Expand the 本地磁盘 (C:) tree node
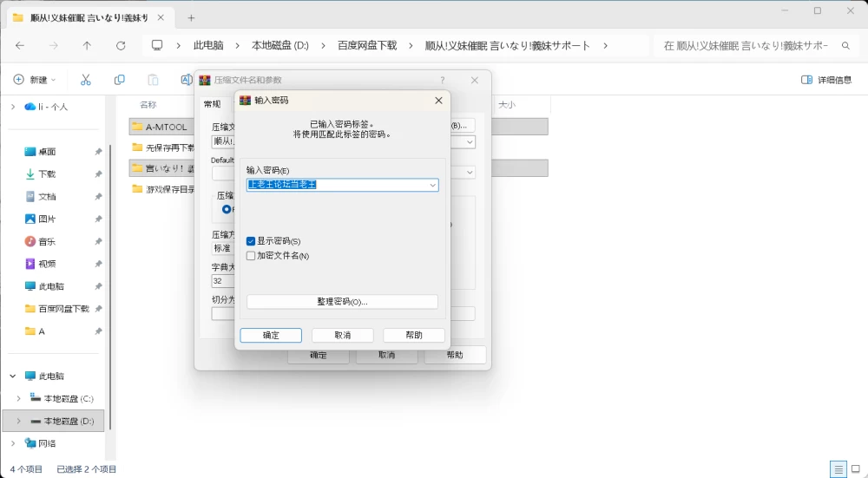 (19, 399)
